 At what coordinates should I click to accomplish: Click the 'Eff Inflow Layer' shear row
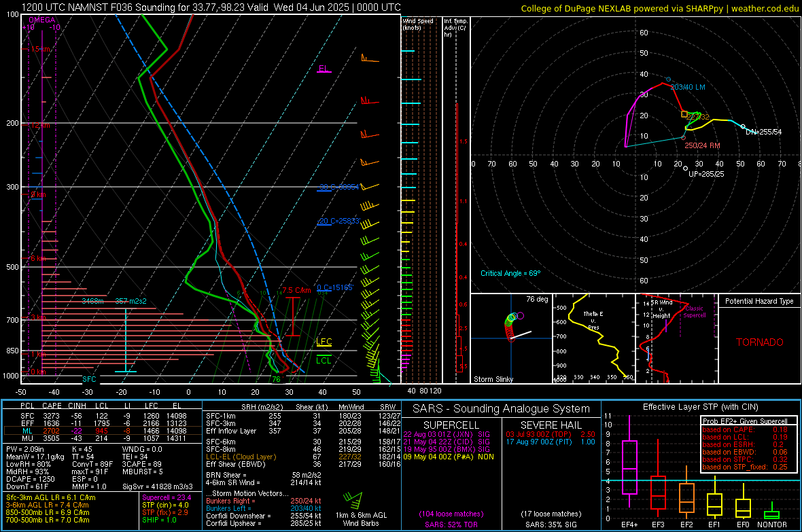pos(303,431)
